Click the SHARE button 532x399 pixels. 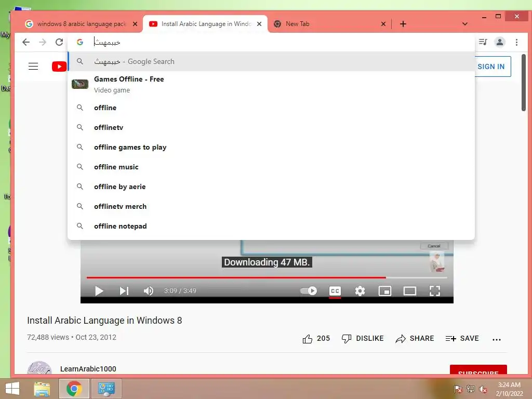tap(415, 338)
